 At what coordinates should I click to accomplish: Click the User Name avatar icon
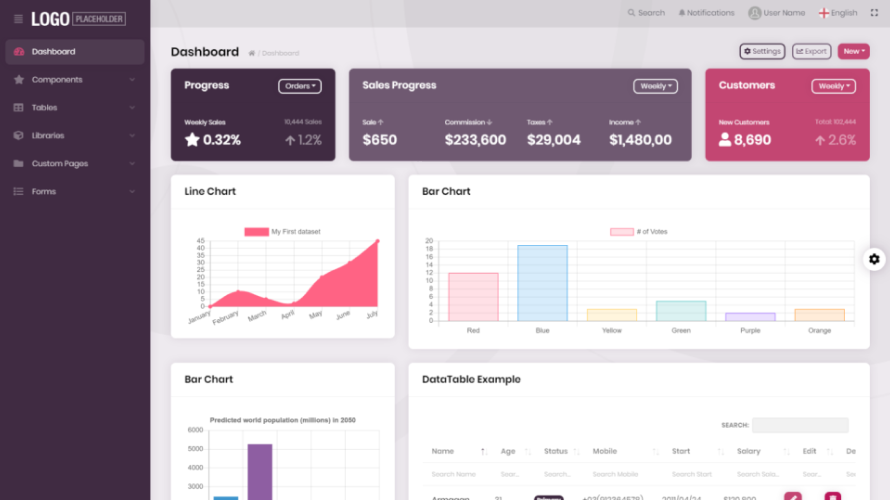click(x=754, y=12)
